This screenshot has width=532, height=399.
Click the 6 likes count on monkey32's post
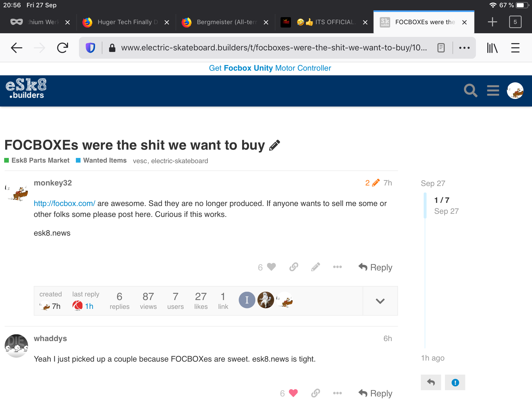(x=260, y=267)
